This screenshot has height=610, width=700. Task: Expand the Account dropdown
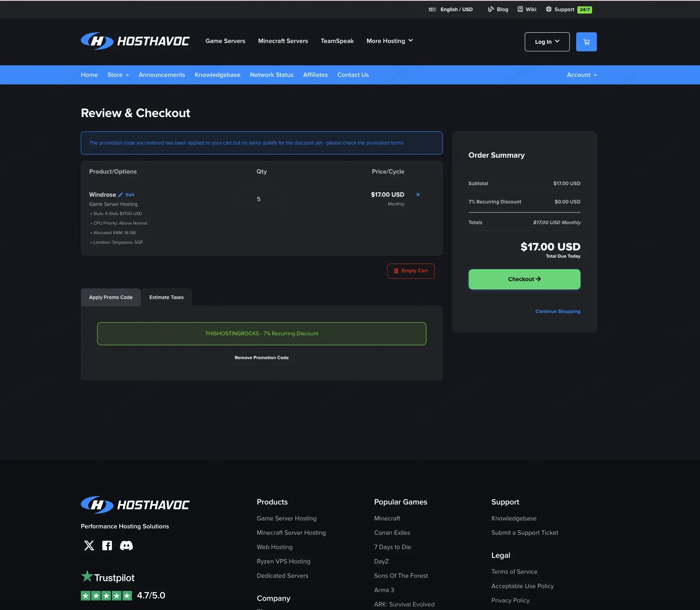click(x=582, y=75)
